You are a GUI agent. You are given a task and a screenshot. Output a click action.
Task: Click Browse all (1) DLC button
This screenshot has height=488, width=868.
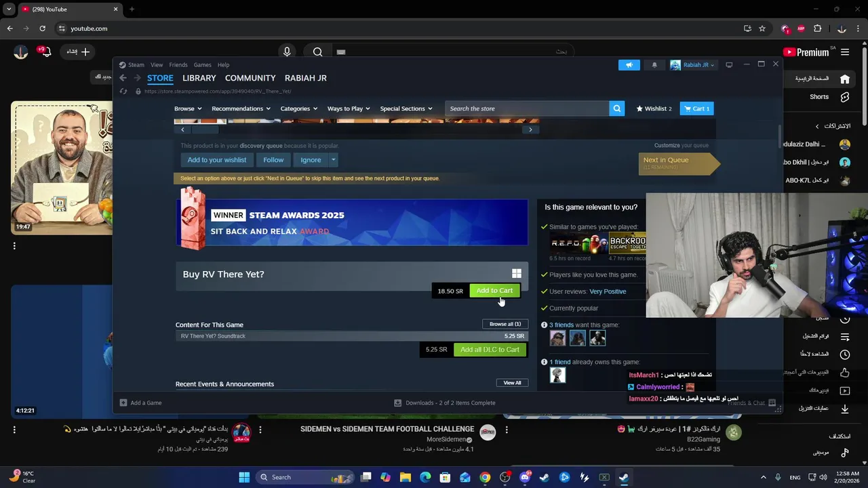click(x=505, y=324)
